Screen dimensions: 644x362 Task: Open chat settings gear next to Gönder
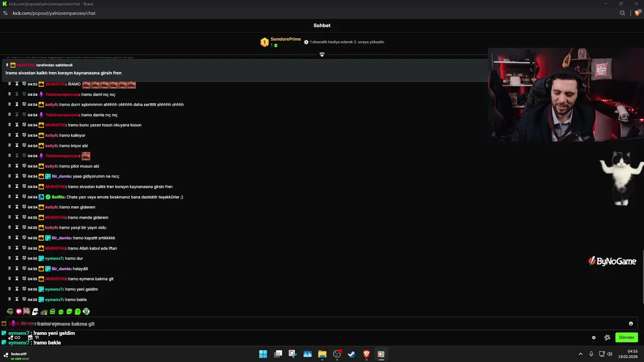click(x=594, y=337)
